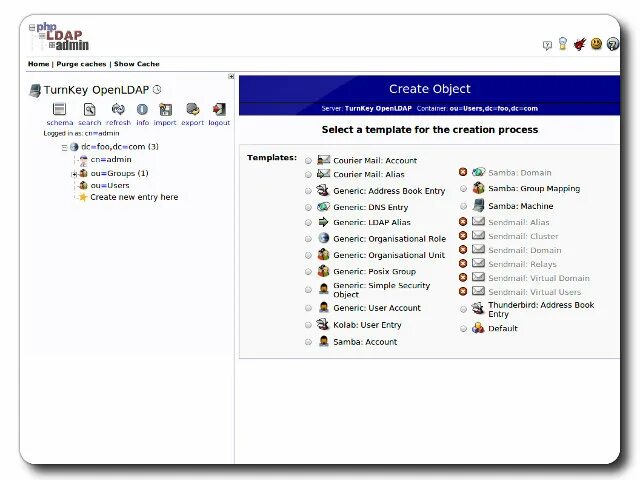Open the ou=Users tree entry
Image resolution: width=640 pixels, height=480 pixels.
[110, 185]
